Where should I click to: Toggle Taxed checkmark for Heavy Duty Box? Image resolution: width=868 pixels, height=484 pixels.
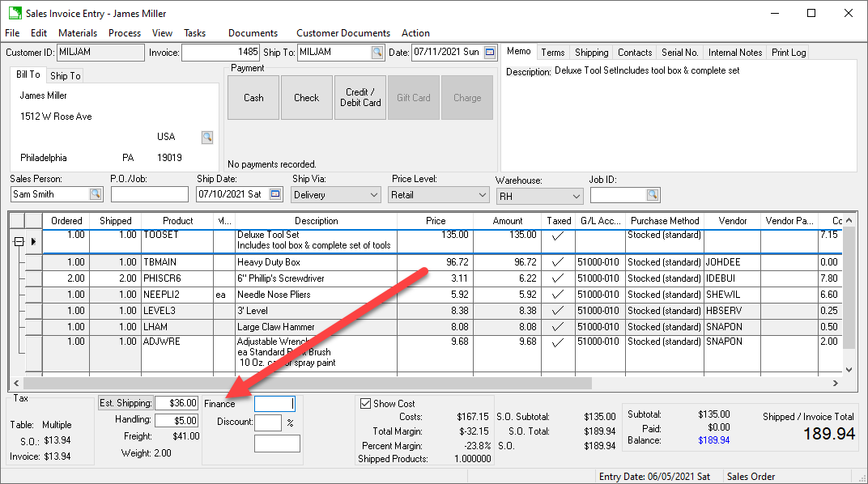[x=558, y=262]
